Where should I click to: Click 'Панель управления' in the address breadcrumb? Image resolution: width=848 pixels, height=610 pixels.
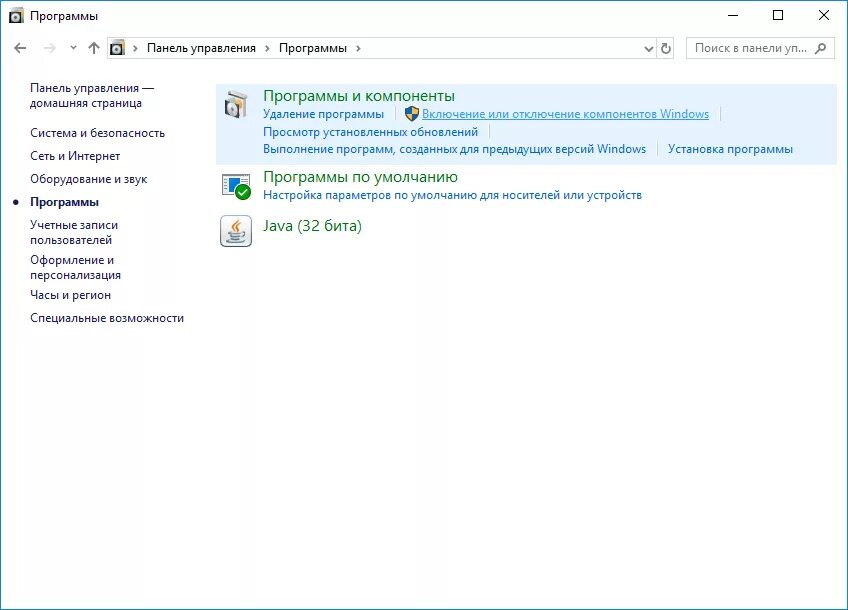pos(201,48)
